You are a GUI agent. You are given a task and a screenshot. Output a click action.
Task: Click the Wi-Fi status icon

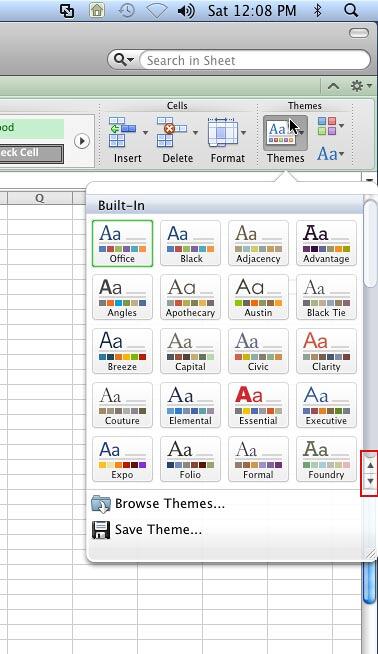[156, 10]
